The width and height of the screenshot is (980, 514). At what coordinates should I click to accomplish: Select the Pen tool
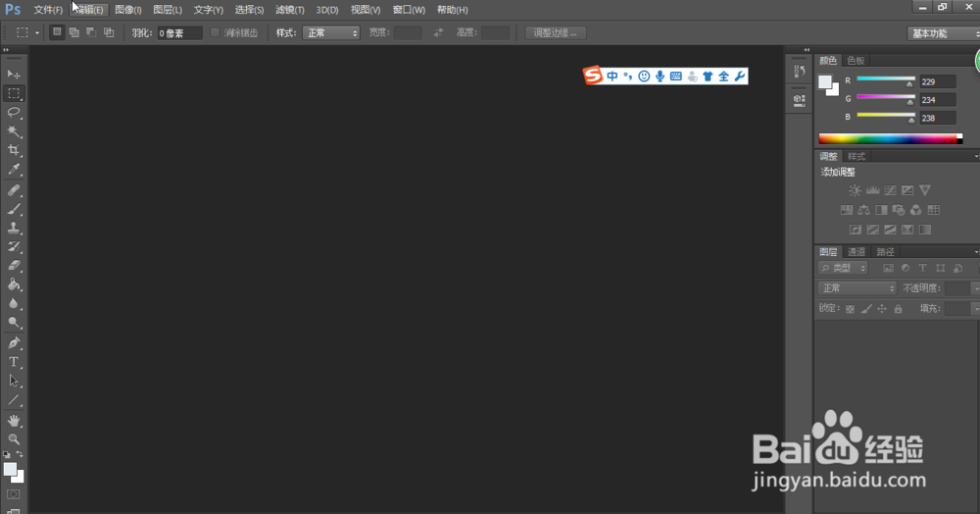(13, 343)
